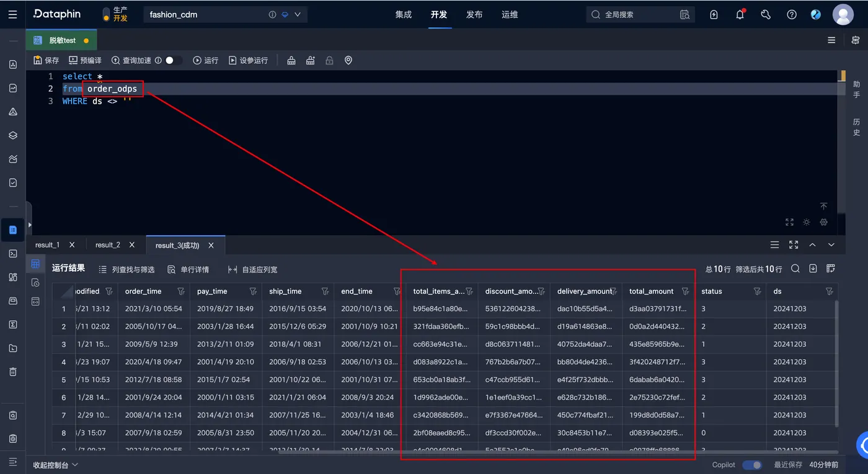The width and height of the screenshot is (868, 474).
Task: Close the result_1 tab
Action: tap(72, 245)
